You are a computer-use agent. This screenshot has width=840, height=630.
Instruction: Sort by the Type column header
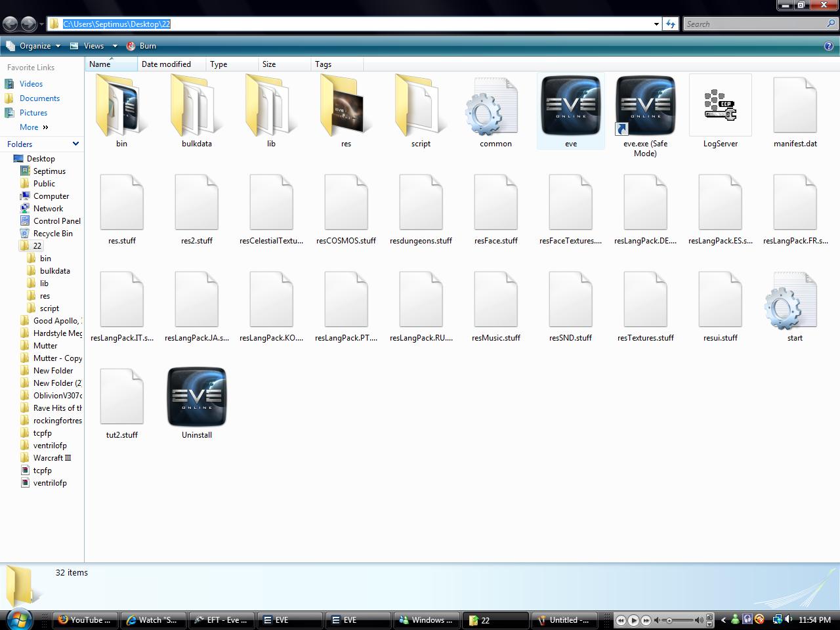click(232, 64)
